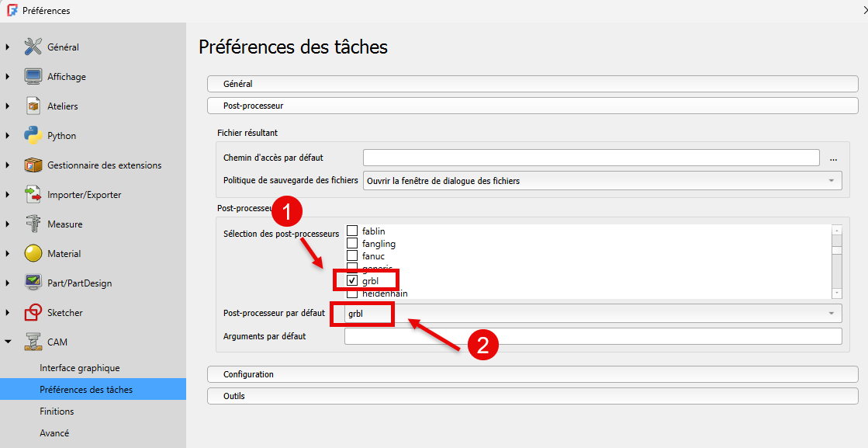Open the Post-processeur par défaut dropdown
Viewport: 868px width, 448px height.
pyautogui.click(x=593, y=313)
